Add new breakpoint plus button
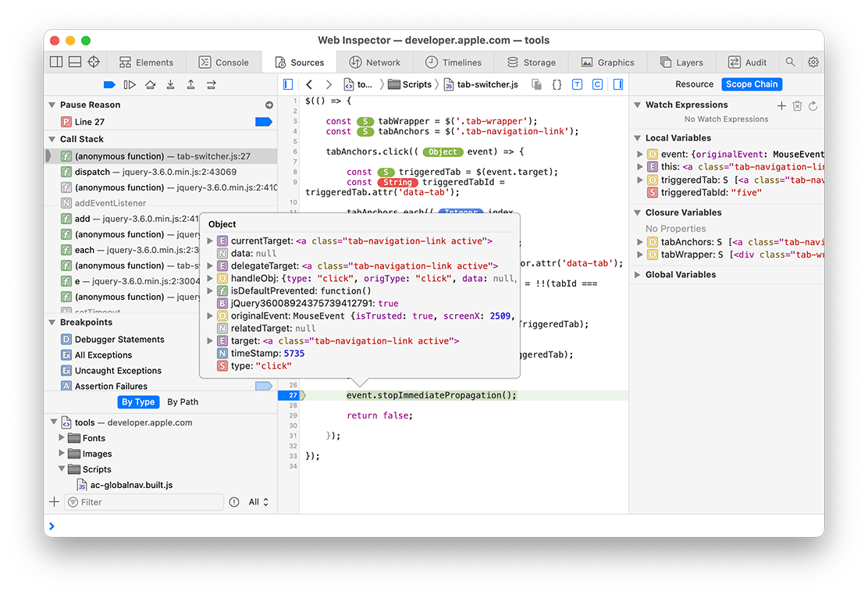This screenshot has height=595, width=868. coord(55,502)
